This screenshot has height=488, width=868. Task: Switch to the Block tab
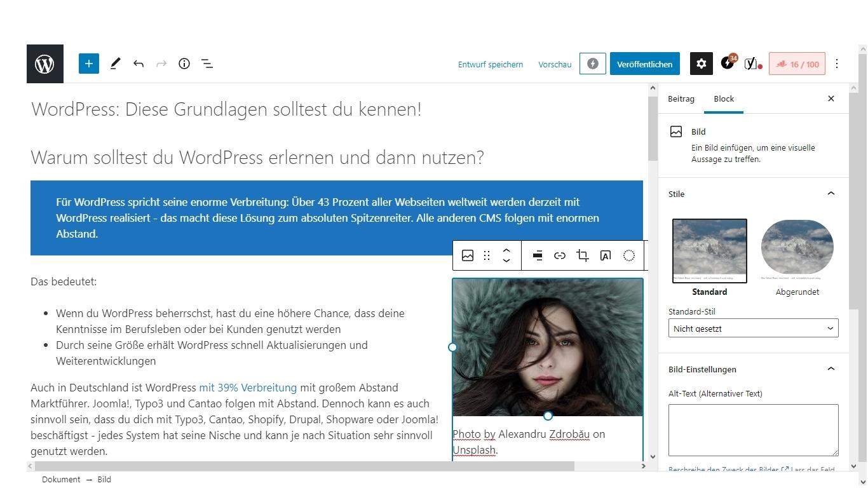[724, 98]
